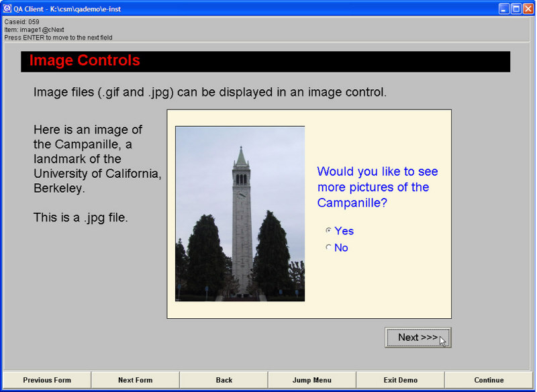537x392 pixels.
Task: Click the Back button
Action: [224, 380]
